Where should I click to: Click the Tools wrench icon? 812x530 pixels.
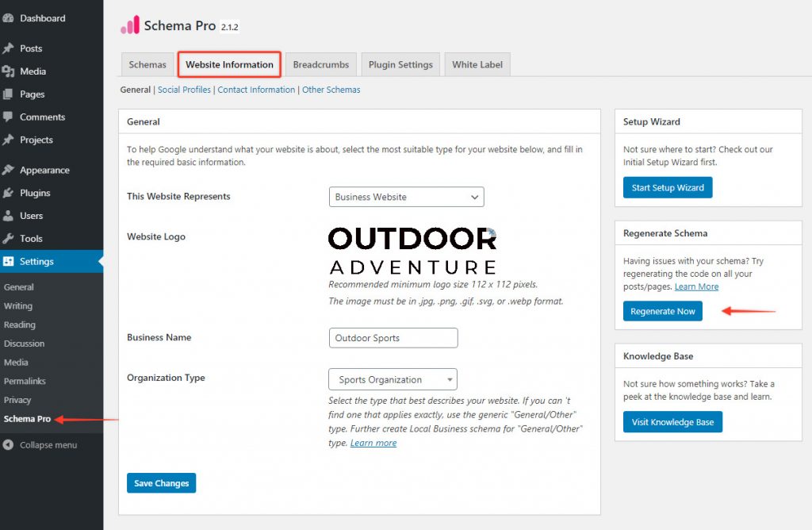pos(8,239)
